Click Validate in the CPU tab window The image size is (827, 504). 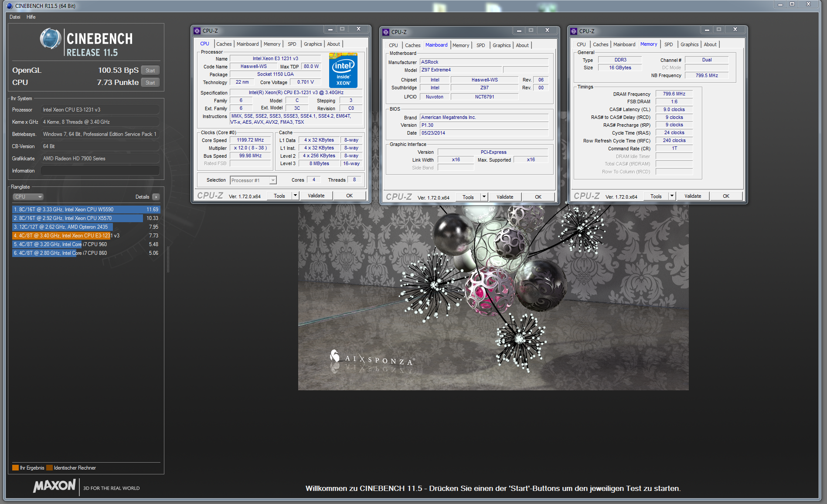[316, 196]
